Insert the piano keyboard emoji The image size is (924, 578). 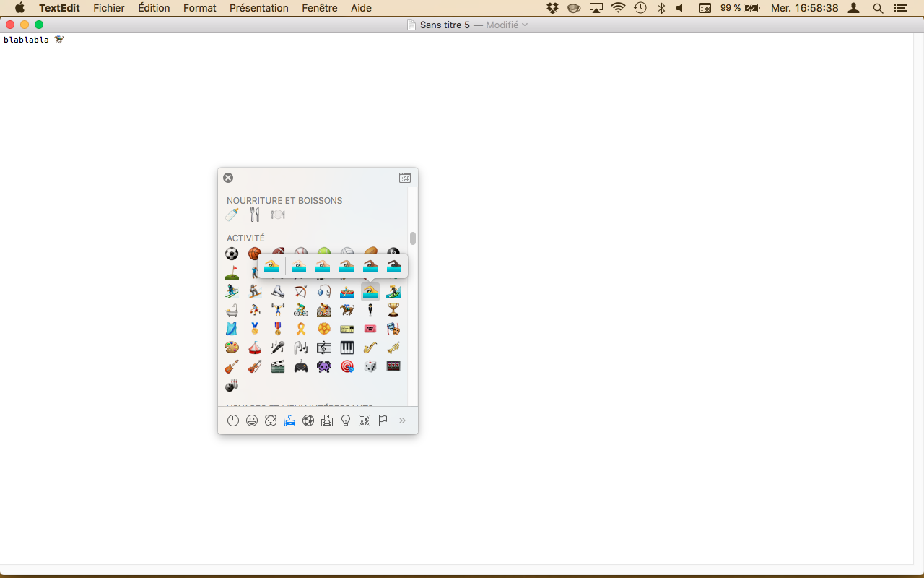pos(347,348)
